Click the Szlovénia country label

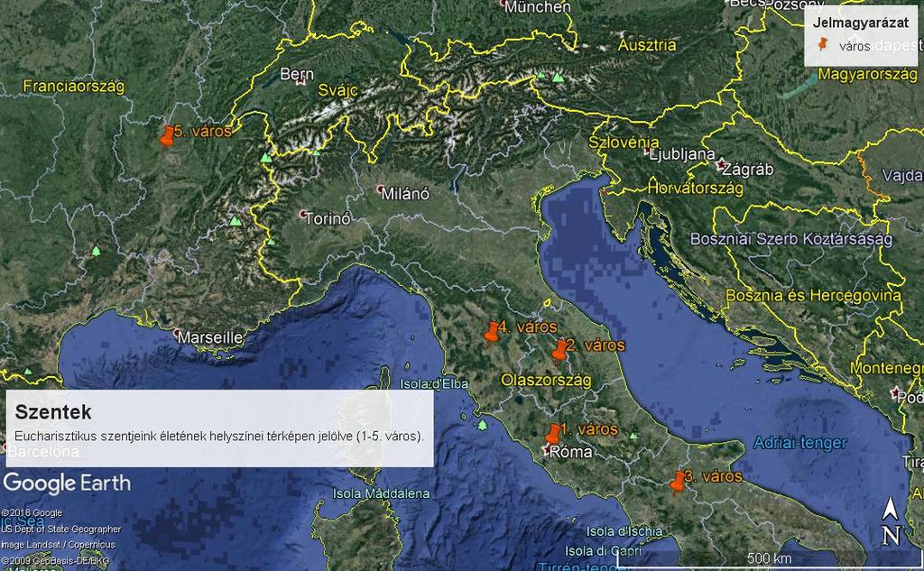624,142
